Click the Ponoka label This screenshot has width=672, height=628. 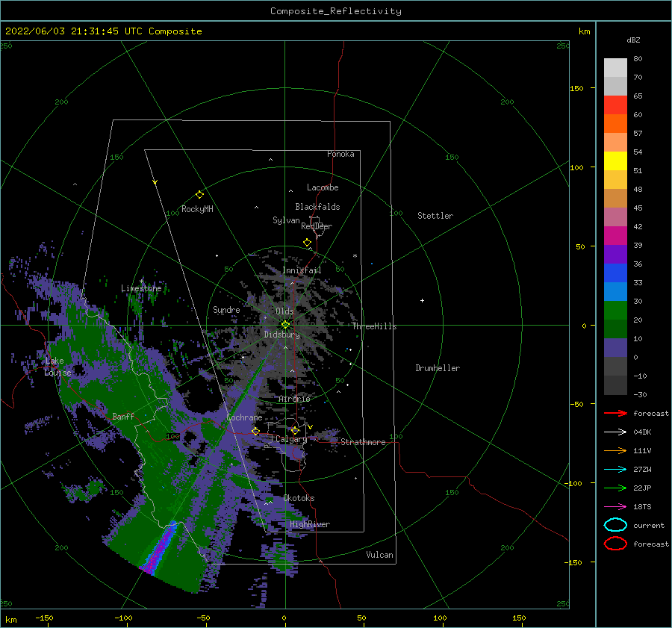(x=340, y=154)
